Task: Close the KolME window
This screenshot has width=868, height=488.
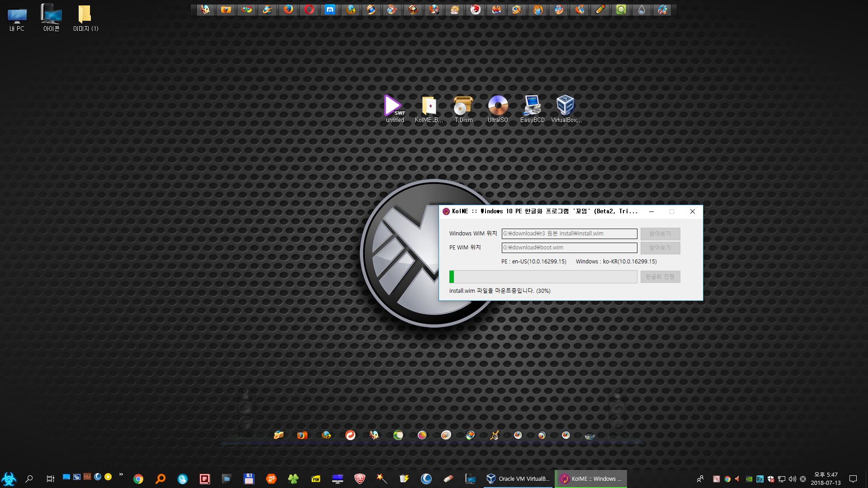Action: point(692,211)
